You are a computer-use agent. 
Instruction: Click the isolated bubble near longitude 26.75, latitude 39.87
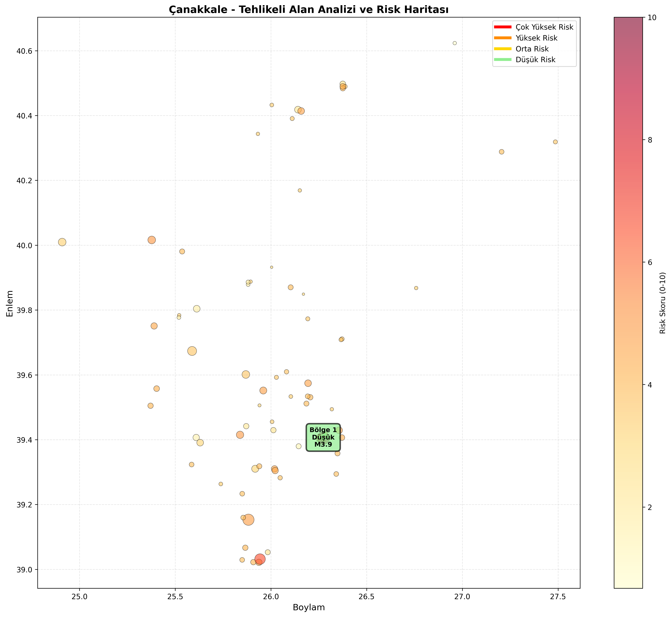(416, 288)
